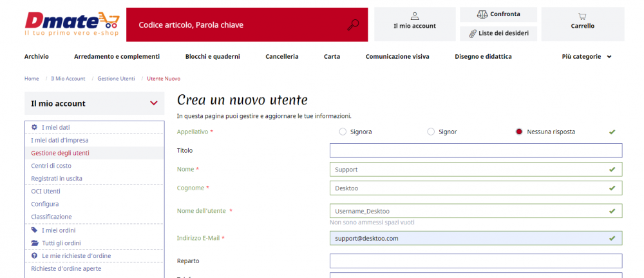Open Arredamento e complementi category

(117, 57)
